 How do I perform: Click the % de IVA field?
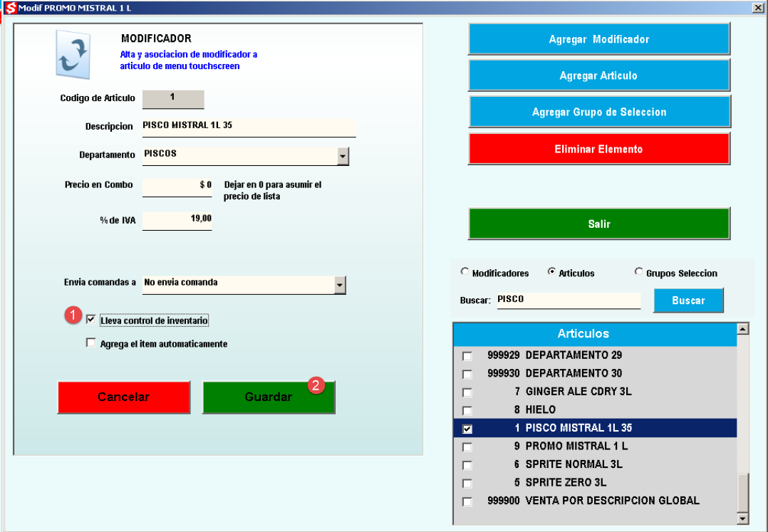point(177,220)
